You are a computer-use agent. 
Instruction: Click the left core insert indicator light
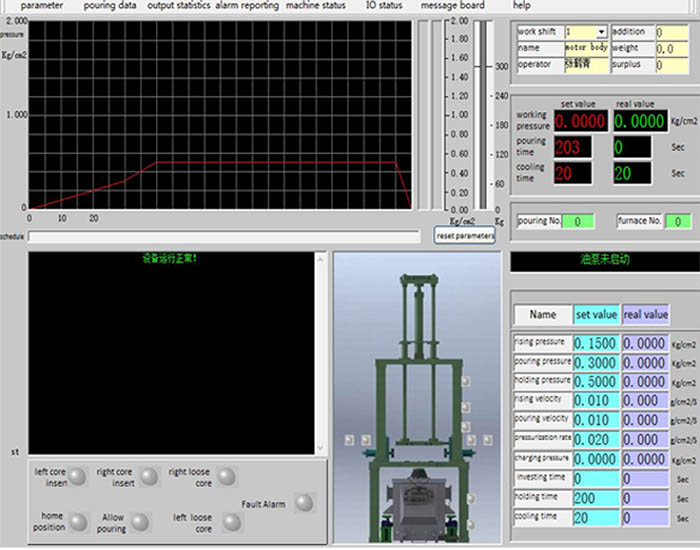coord(78,476)
